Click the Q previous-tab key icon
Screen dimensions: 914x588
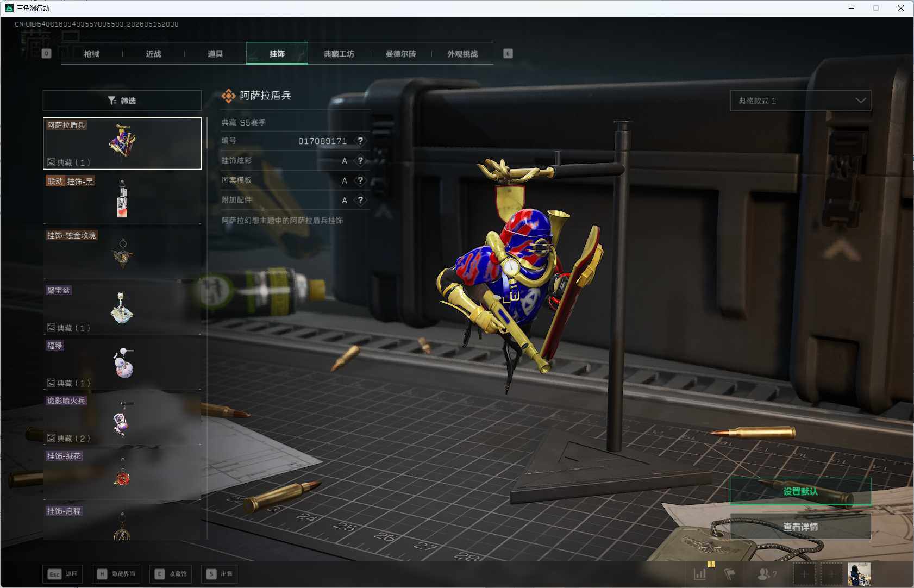(x=47, y=53)
